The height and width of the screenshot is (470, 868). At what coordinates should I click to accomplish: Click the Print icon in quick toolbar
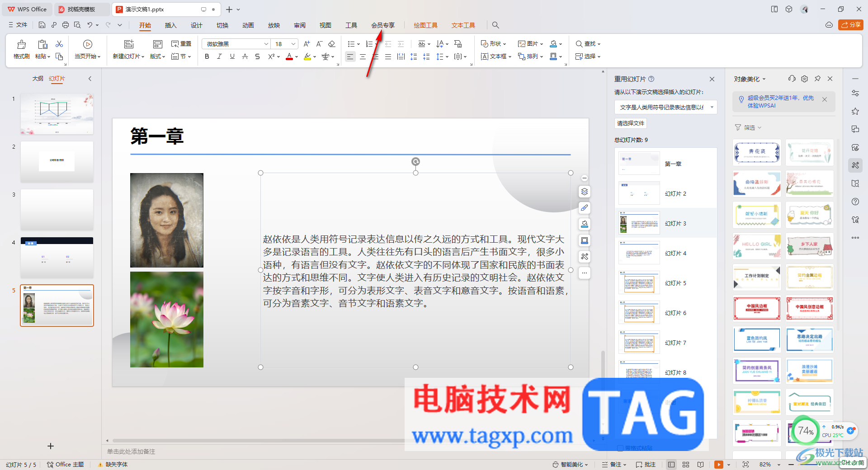tap(66, 25)
